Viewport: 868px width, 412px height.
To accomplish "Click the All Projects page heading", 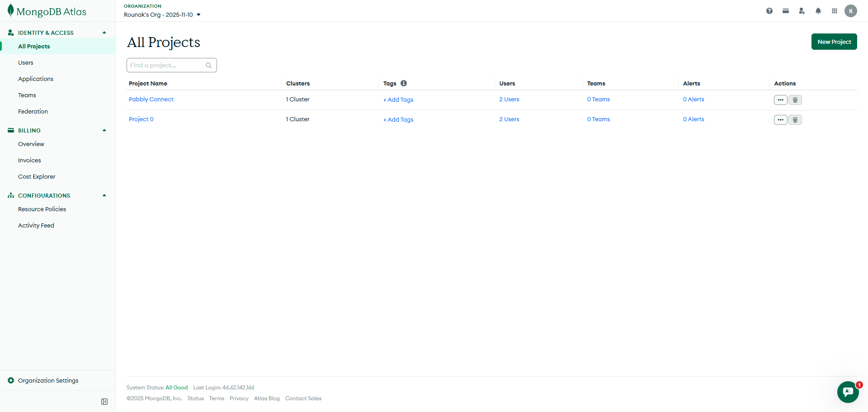I will click(164, 42).
